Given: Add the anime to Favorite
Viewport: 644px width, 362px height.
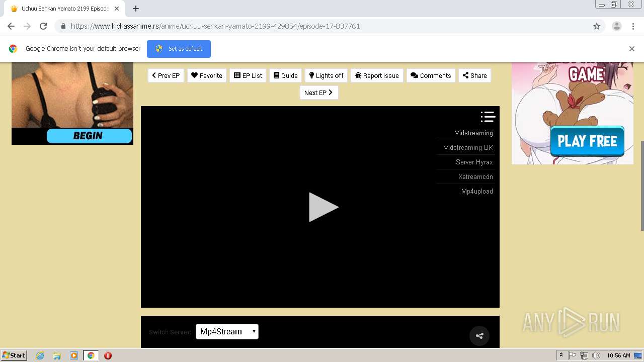Looking at the screenshot, I should pyautogui.click(x=207, y=75).
